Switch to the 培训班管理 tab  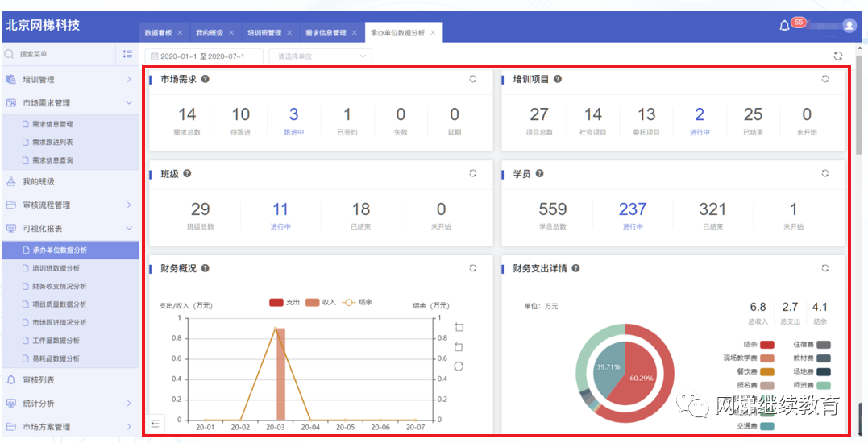click(264, 33)
